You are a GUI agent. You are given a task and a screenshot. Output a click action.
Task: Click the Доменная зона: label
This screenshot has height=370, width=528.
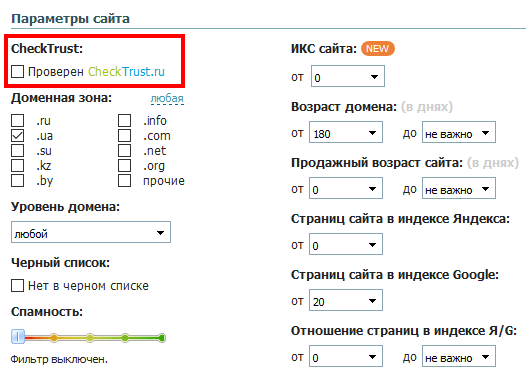pos(61,98)
